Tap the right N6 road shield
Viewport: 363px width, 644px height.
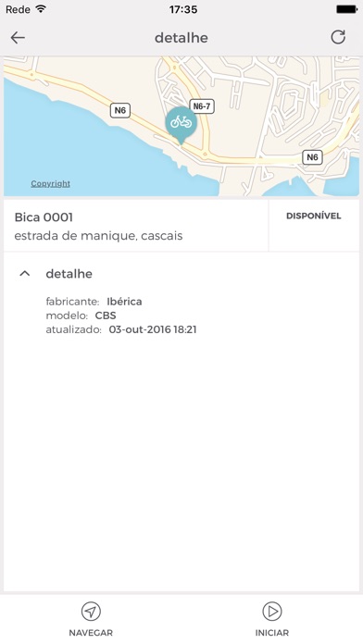click(x=312, y=157)
